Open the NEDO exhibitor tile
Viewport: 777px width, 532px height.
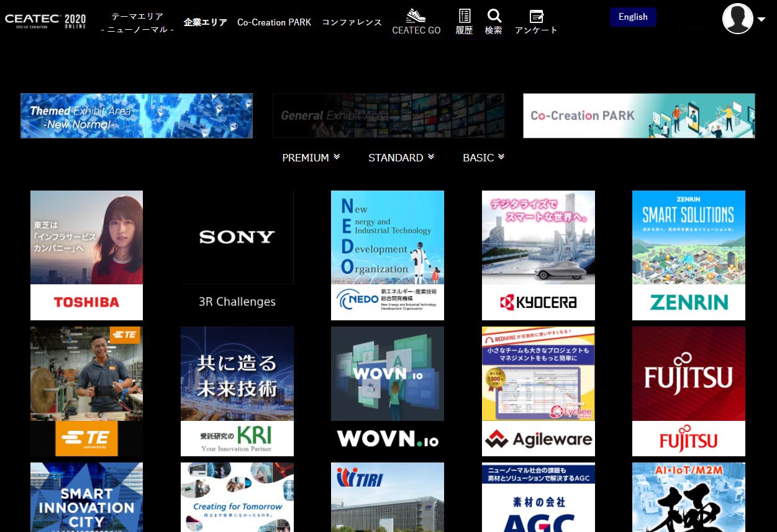pos(388,255)
